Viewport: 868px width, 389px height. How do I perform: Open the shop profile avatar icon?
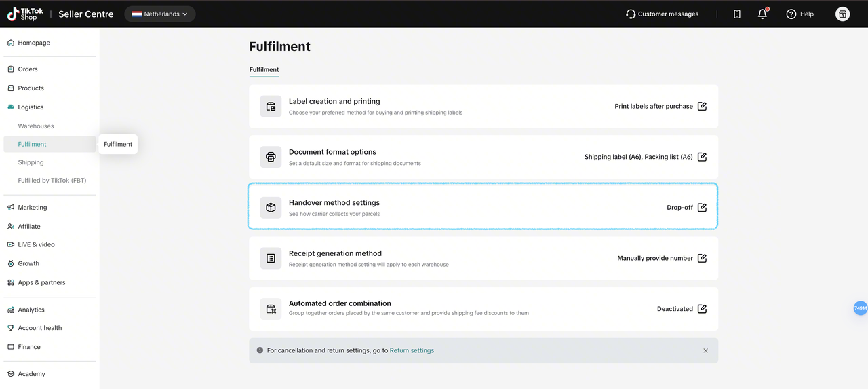[842, 14]
